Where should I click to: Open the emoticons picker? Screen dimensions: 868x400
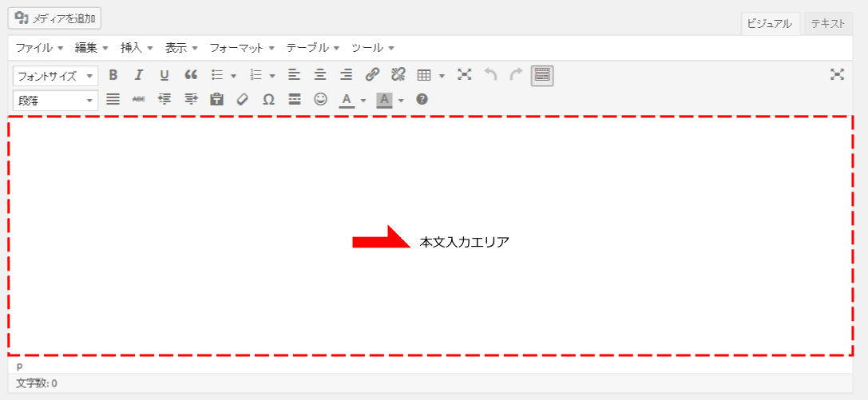[x=320, y=100]
